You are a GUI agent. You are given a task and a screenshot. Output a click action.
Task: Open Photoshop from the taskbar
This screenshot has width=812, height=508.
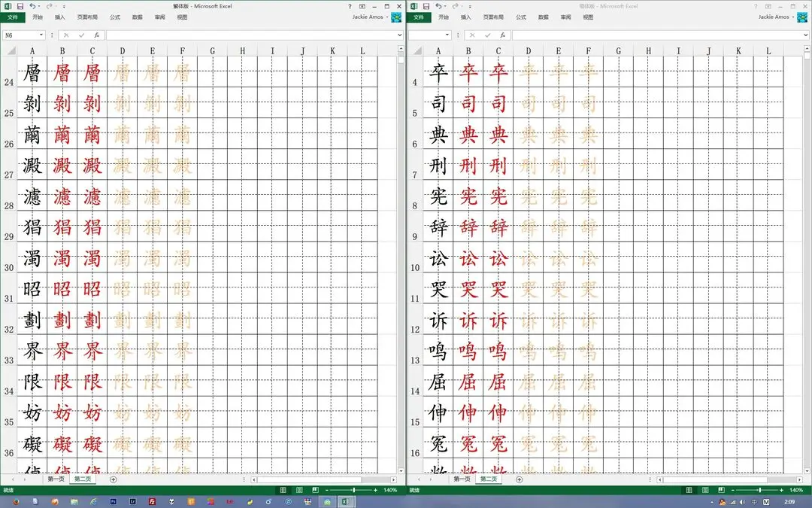[113, 501]
